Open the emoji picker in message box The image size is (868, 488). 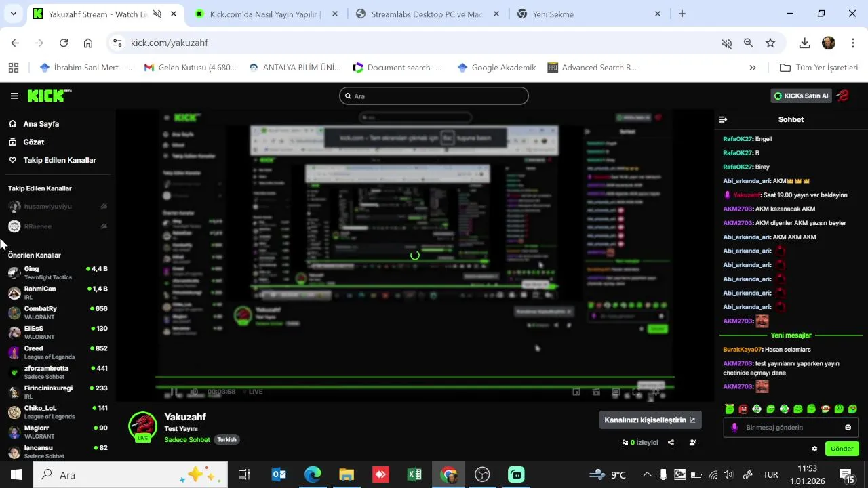[848, 428]
